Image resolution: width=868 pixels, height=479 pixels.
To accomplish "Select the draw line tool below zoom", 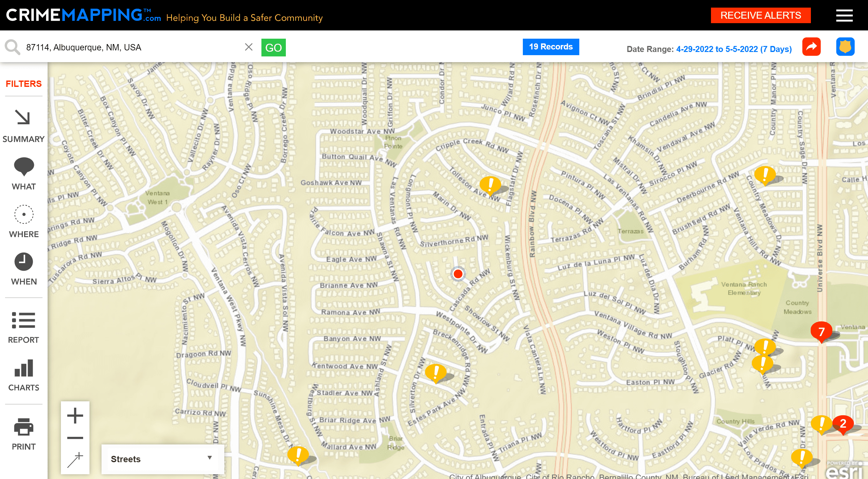I will coord(75,460).
